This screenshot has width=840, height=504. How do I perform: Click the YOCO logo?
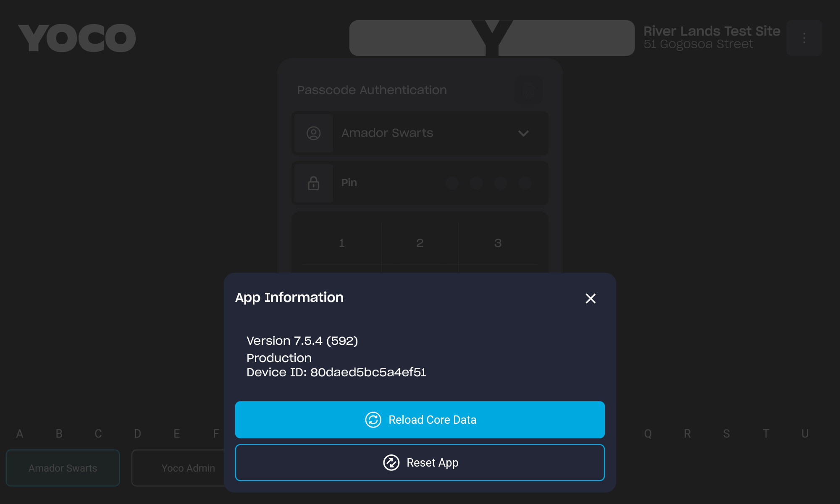coord(77,38)
